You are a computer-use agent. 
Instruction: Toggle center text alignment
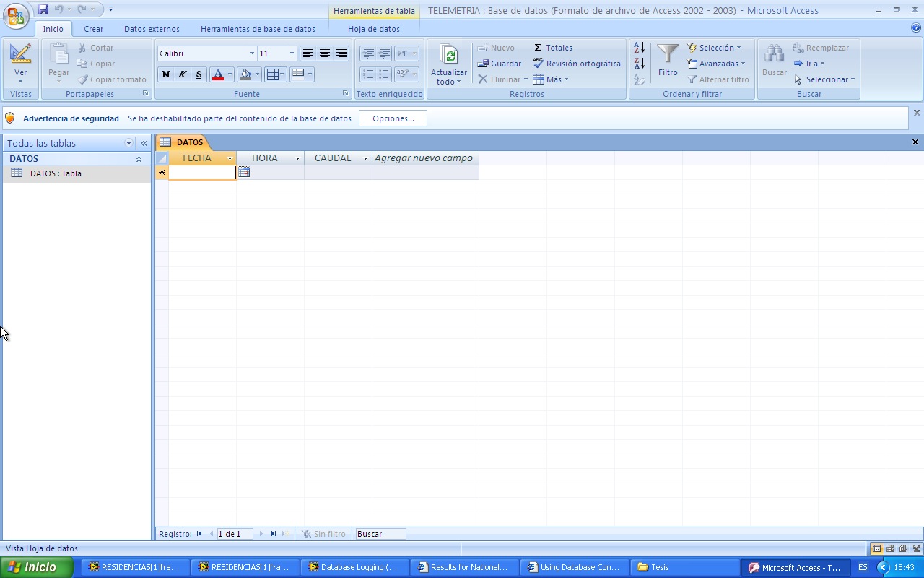point(324,53)
